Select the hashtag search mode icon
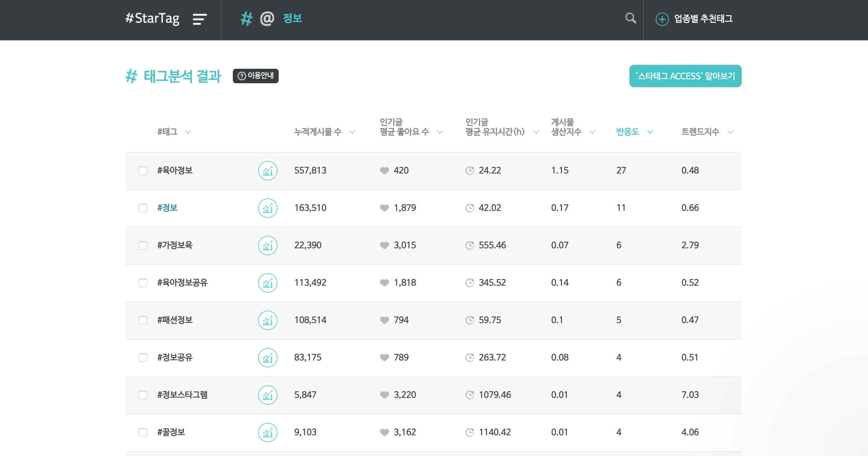Image resolution: width=868 pixels, height=456 pixels. [246, 18]
